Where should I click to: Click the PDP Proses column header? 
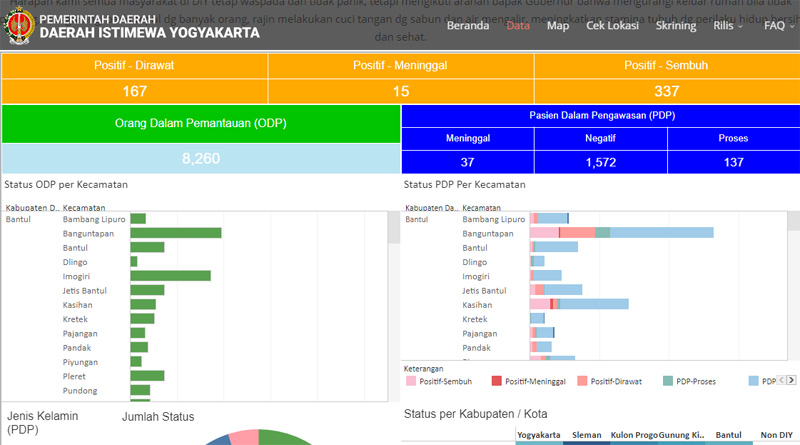(734, 138)
